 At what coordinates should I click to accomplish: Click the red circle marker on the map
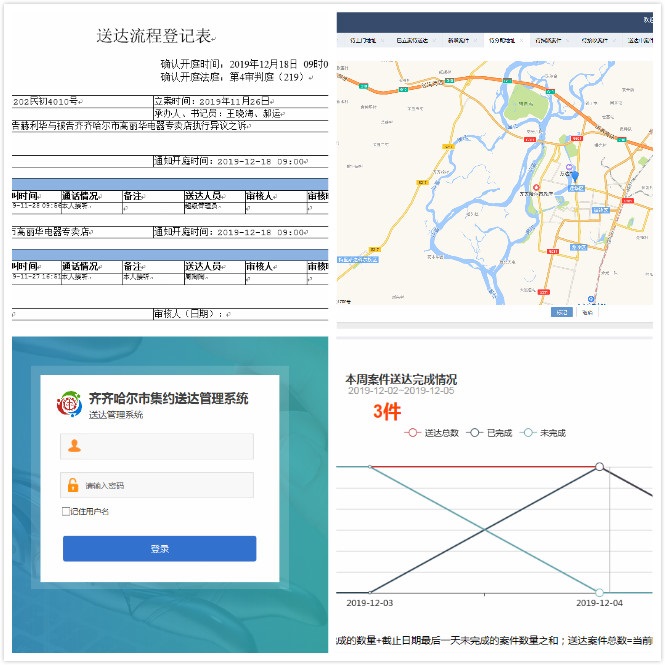tap(536, 187)
